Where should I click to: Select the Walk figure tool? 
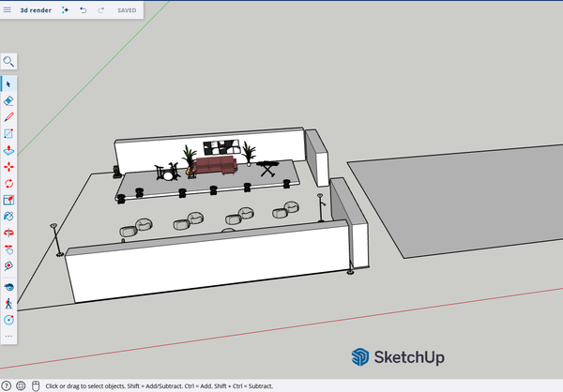8,303
